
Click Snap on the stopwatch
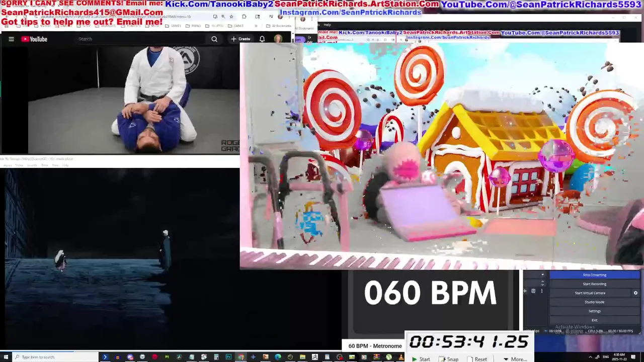pyautogui.click(x=448, y=359)
